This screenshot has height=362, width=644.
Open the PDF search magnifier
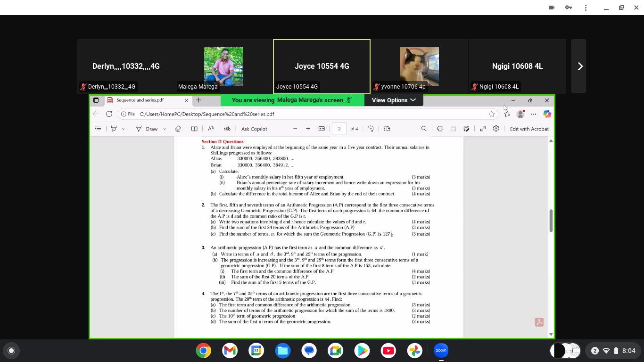coord(423,129)
